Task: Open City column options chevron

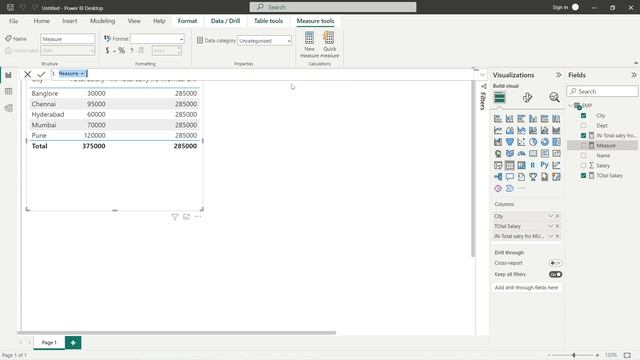Action: pyautogui.click(x=550, y=216)
